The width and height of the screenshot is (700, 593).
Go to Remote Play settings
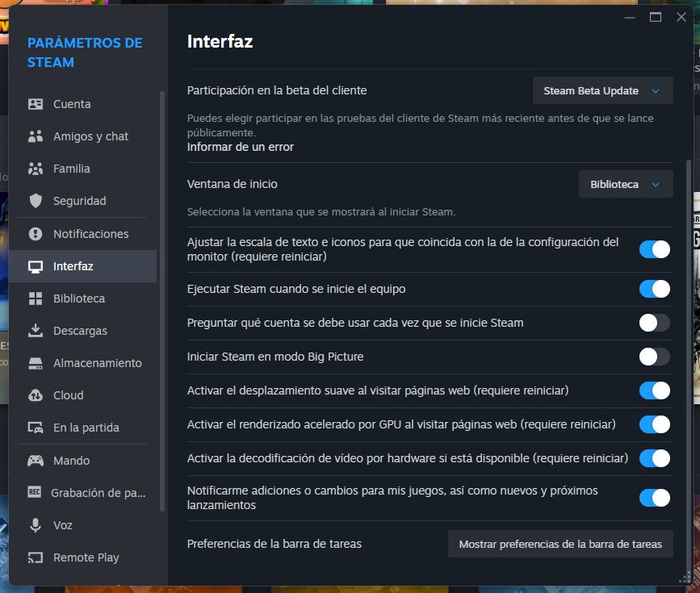coord(86,558)
